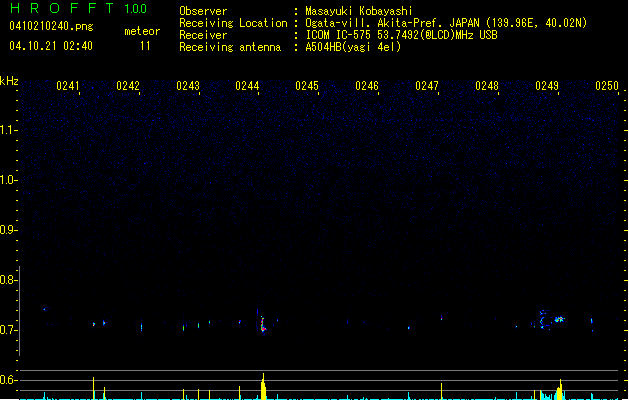Click the 0248 time marker

coord(487,86)
